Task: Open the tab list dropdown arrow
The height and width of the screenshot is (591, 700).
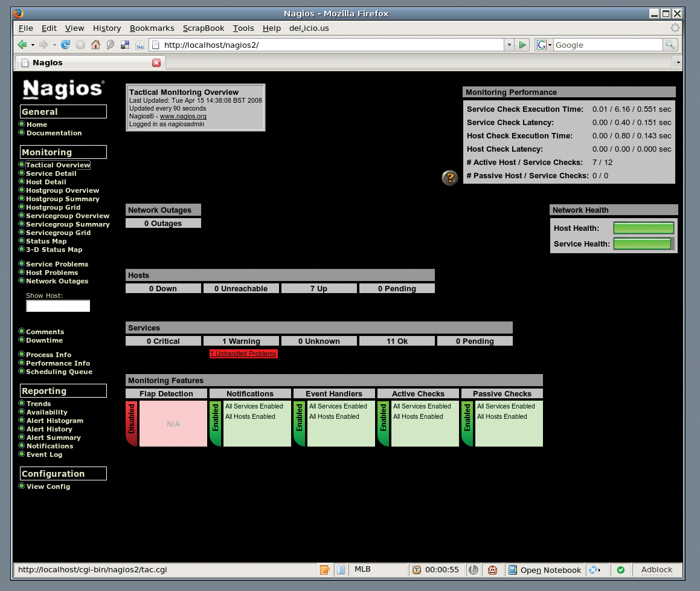Action: click(678, 62)
